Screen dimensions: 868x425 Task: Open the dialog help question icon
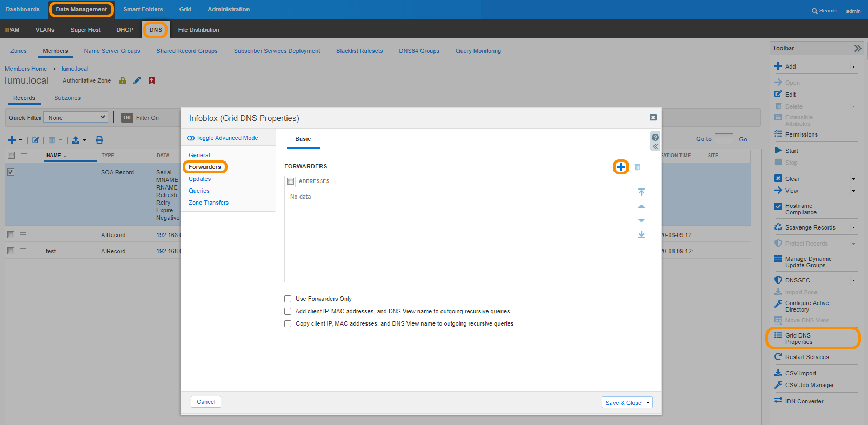pos(655,137)
